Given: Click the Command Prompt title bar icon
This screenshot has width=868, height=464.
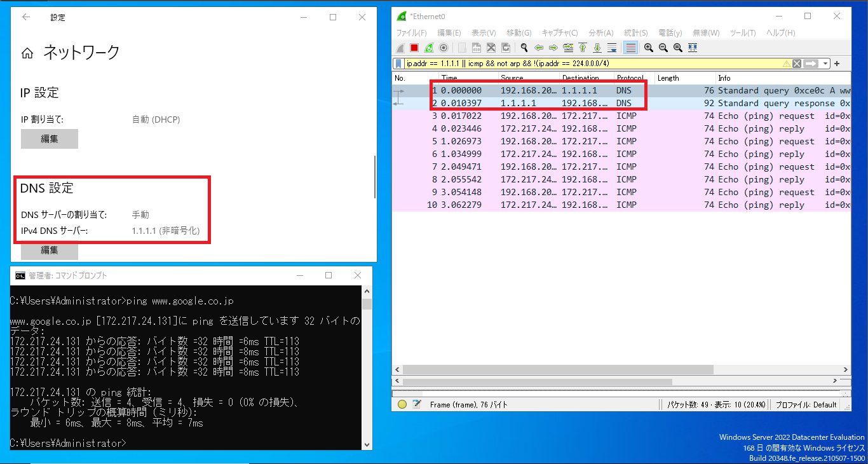Looking at the screenshot, I should click(x=20, y=275).
